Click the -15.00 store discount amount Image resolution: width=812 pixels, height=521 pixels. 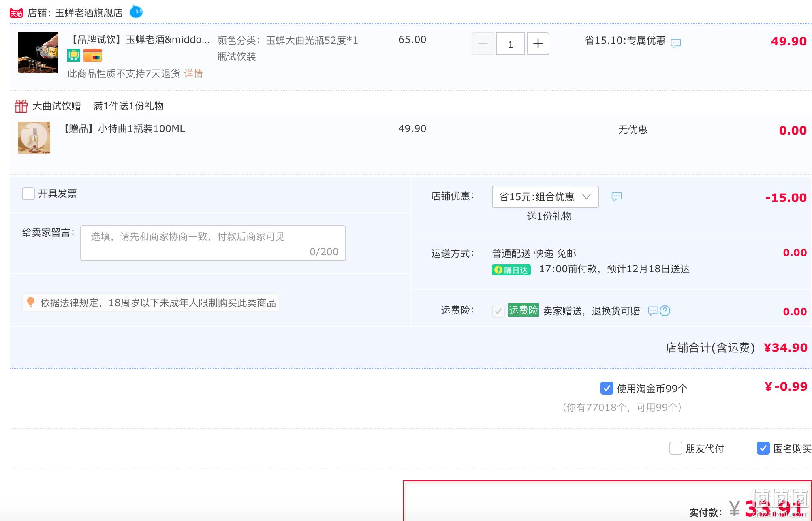click(786, 198)
